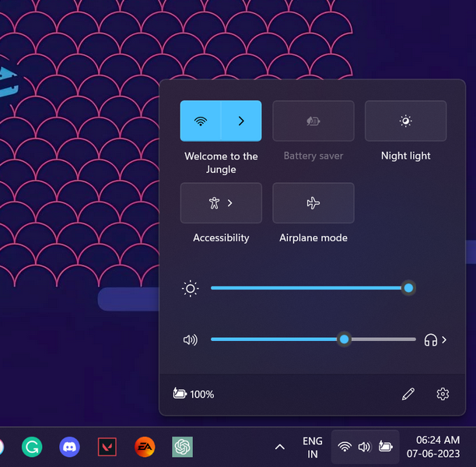Enable Night light
Viewport: 476px width, 467px height.
[x=405, y=121]
